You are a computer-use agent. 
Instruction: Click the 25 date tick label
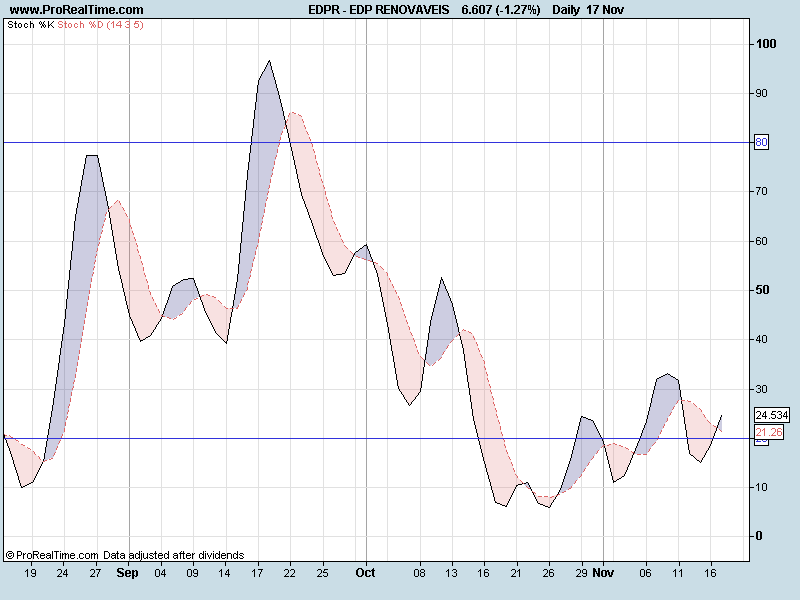pos(322,573)
